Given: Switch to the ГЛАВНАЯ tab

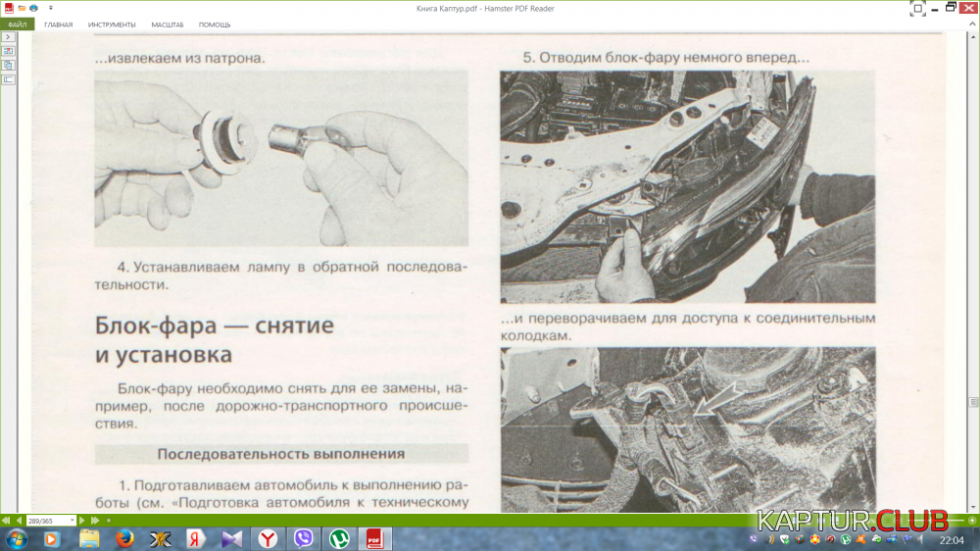Looking at the screenshot, I should [58, 25].
